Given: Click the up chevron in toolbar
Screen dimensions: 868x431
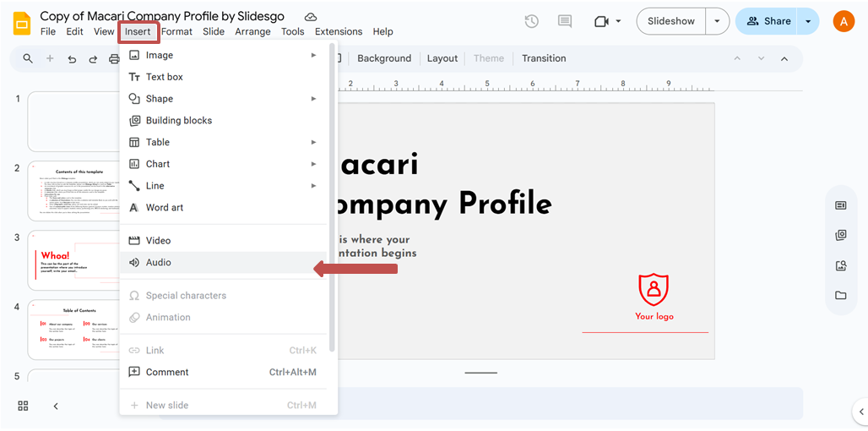Looking at the screenshot, I should pos(737,58).
